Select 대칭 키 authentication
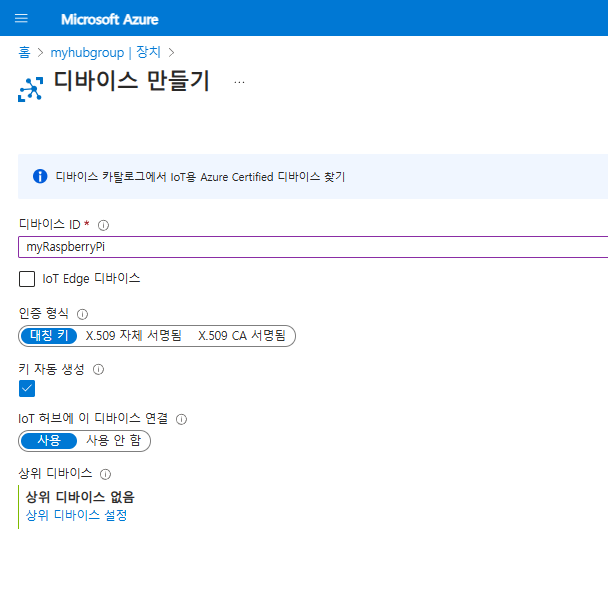 pos(49,335)
